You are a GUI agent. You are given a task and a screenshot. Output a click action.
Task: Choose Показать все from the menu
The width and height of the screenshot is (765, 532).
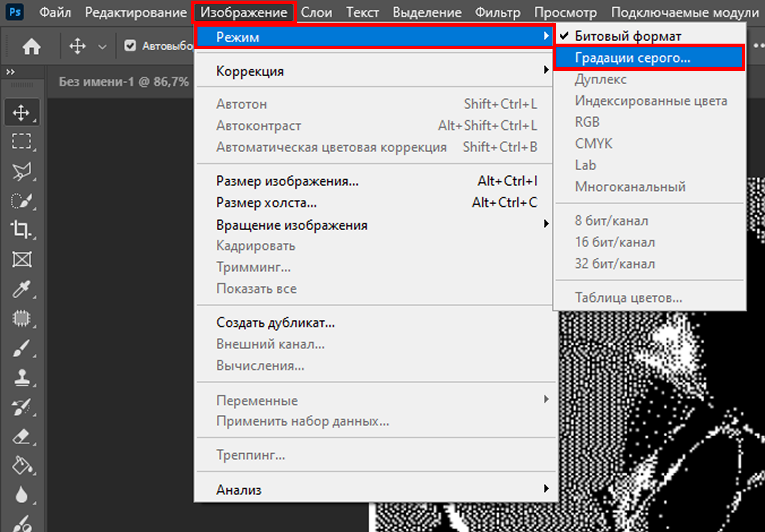coord(374,288)
